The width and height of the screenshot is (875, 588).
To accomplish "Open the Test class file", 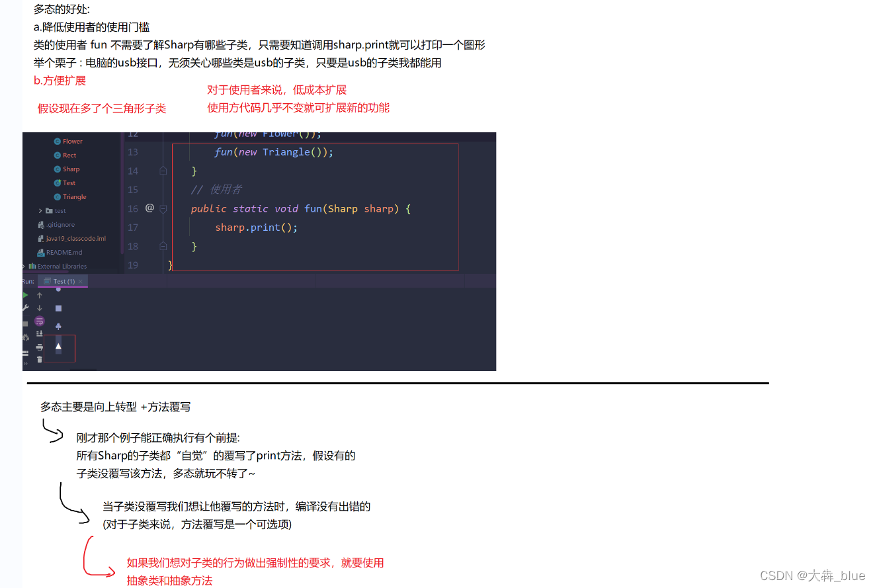I will pyautogui.click(x=69, y=183).
